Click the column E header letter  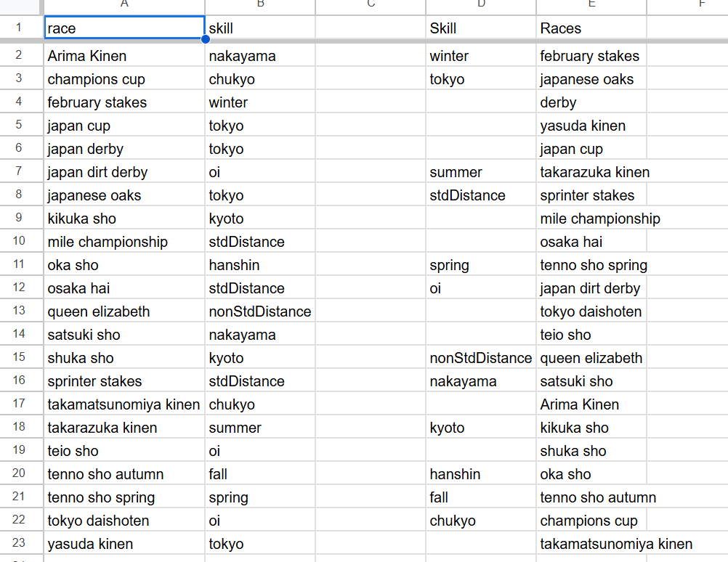click(591, 7)
